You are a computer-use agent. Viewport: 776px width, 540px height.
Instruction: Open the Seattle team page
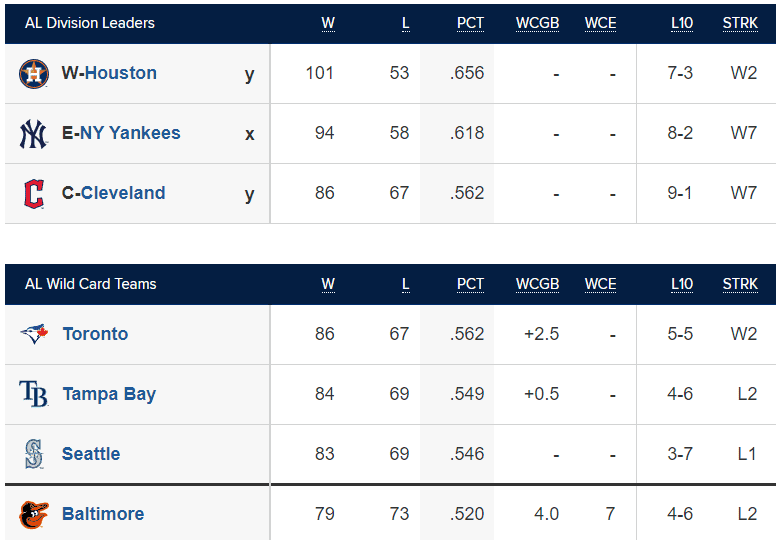tap(91, 454)
